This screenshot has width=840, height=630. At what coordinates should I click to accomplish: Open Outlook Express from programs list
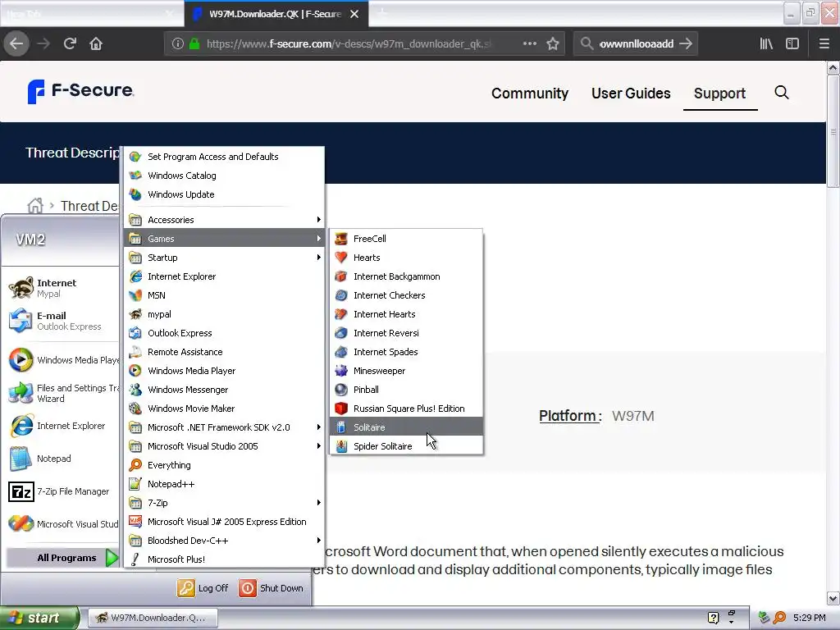[224, 333]
